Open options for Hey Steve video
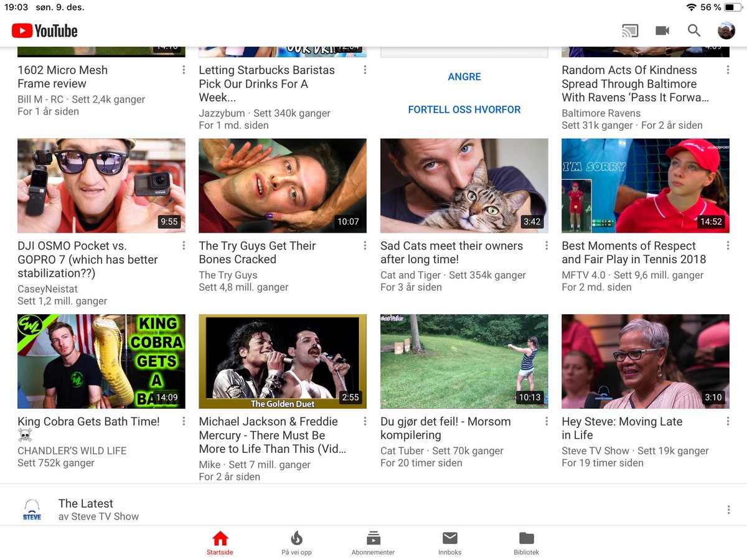747x560 pixels. coord(728,421)
